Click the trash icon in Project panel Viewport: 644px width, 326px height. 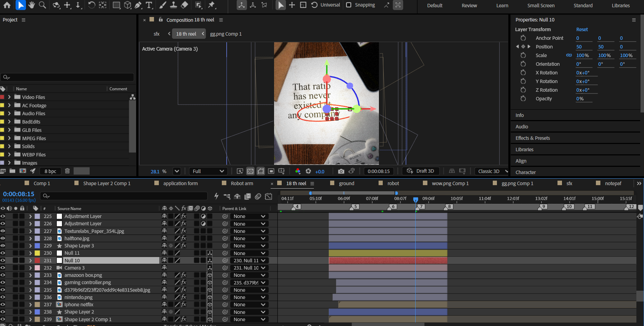pos(67,171)
